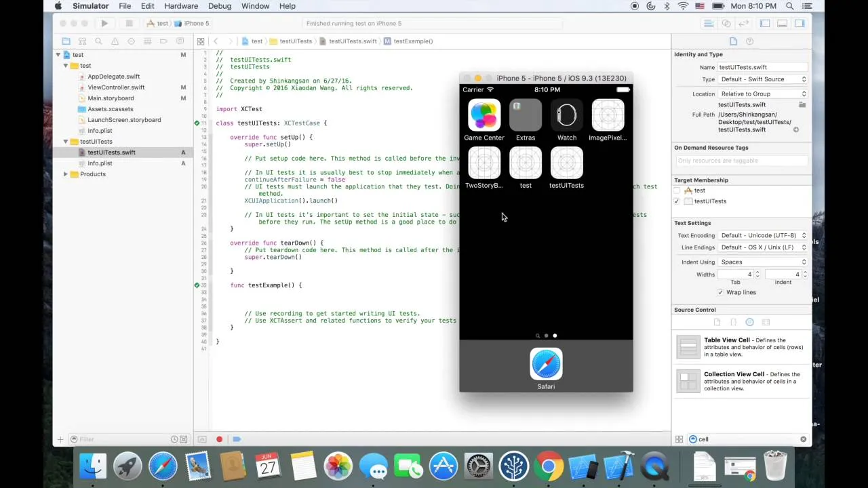Open Indent Using Spaces dropdown

763,262
